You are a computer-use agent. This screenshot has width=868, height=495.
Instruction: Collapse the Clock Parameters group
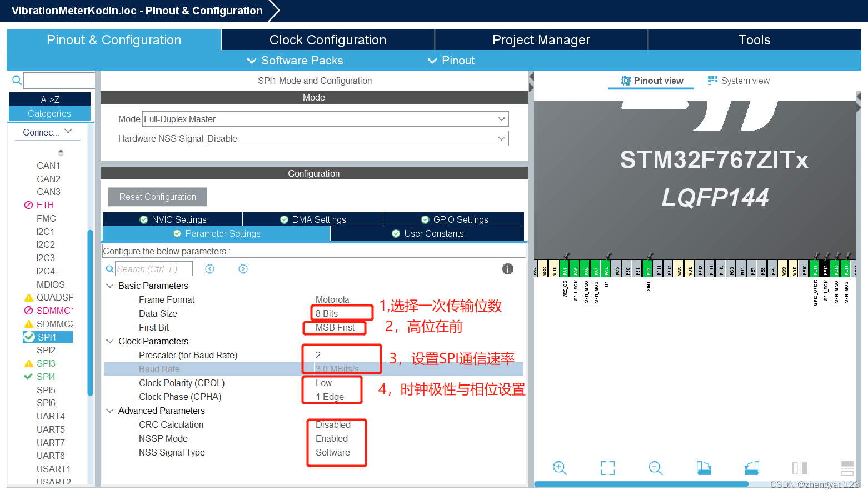pyautogui.click(x=110, y=341)
